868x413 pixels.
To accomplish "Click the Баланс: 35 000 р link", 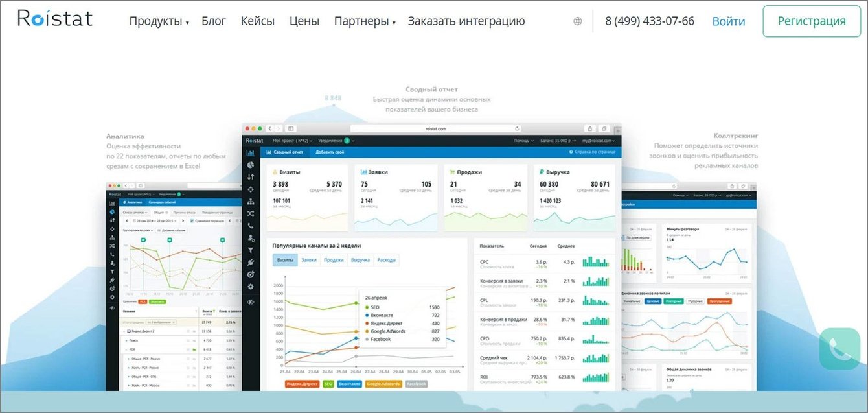I will click(x=558, y=141).
